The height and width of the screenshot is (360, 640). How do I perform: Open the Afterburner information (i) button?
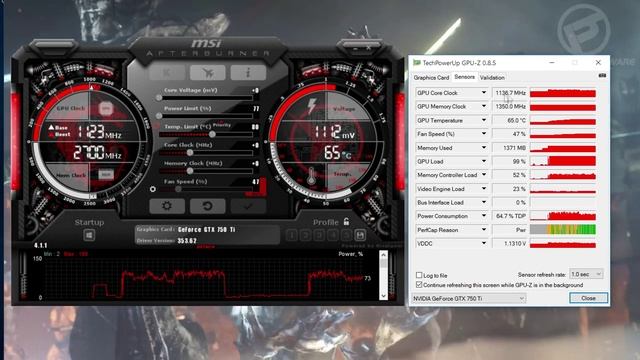tap(248, 73)
